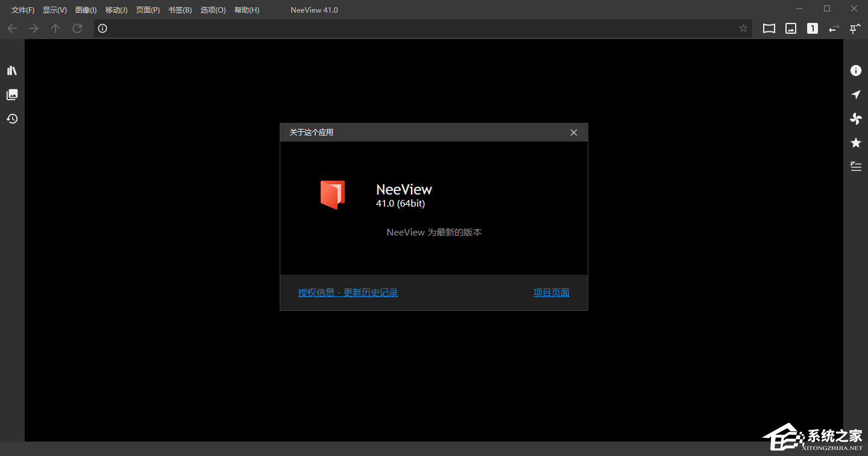This screenshot has width=868, height=456.
Task: Bookmark with the address bar star
Action: (x=743, y=28)
